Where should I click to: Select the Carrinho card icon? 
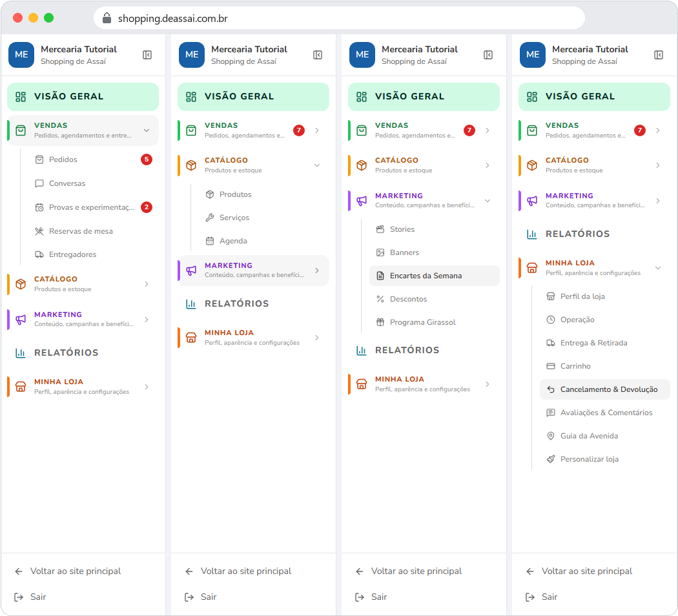550,366
